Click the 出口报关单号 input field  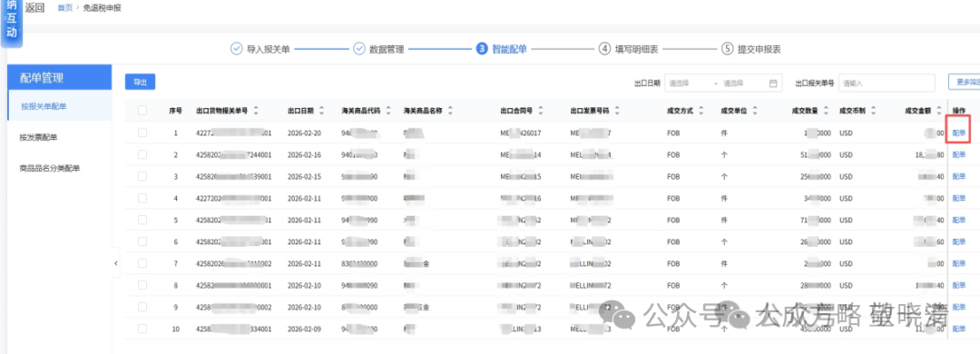[887, 83]
